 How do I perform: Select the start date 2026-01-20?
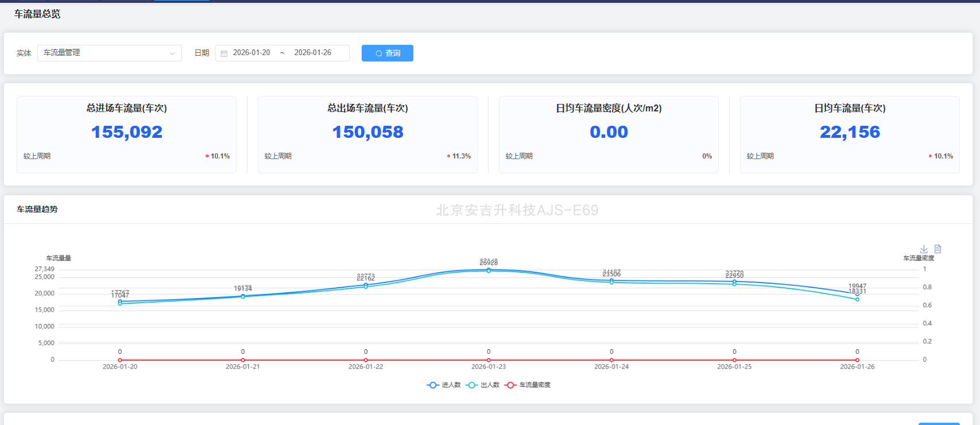[x=251, y=53]
